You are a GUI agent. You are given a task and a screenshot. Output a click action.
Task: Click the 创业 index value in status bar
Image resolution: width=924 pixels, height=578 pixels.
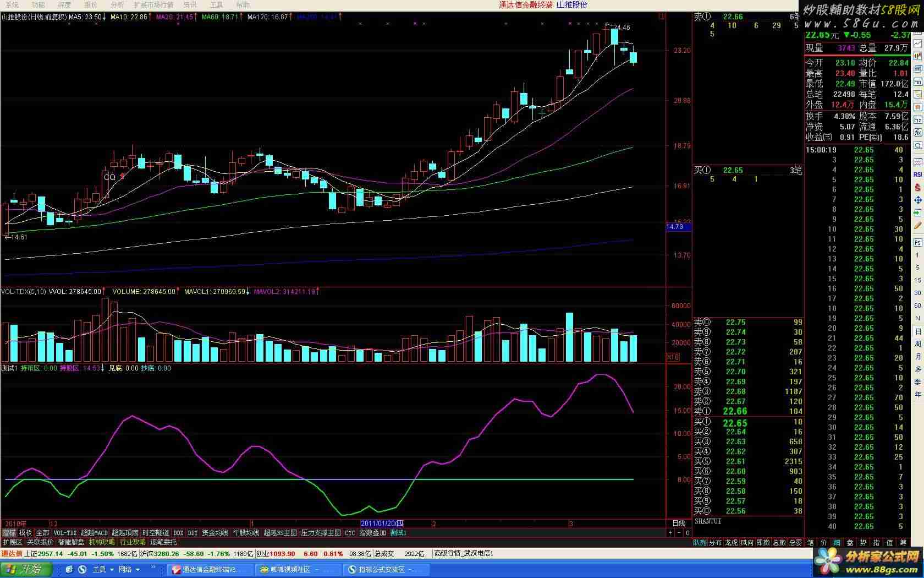click(x=283, y=554)
